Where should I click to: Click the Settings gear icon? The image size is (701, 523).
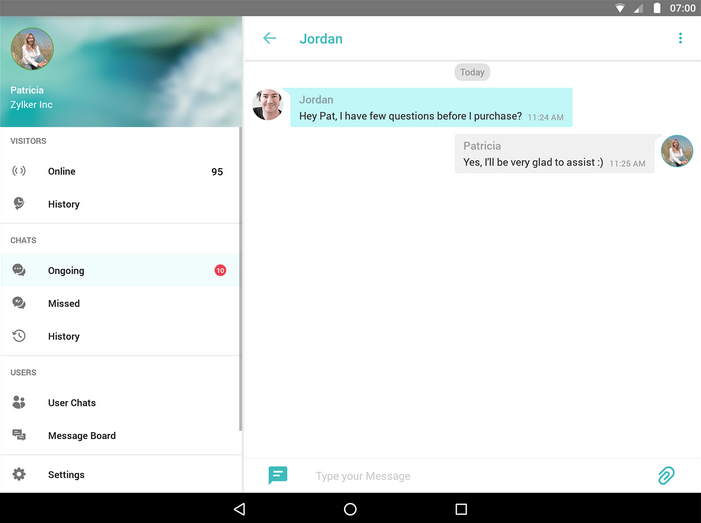tap(19, 474)
